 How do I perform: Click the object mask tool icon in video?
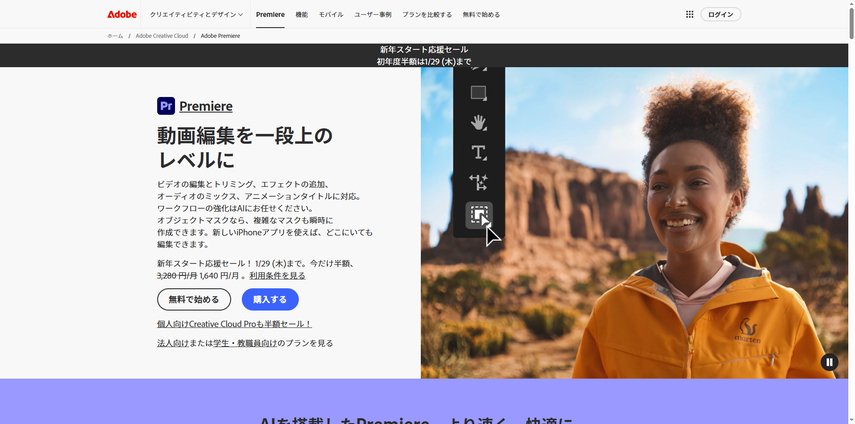pyautogui.click(x=479, y=215)
